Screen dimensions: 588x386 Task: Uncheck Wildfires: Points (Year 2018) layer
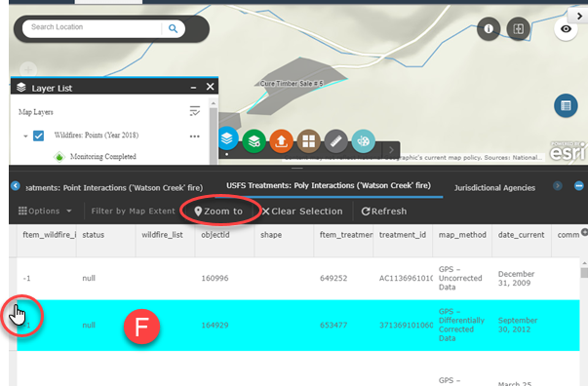pyautogui.click(x=39, y=135)
